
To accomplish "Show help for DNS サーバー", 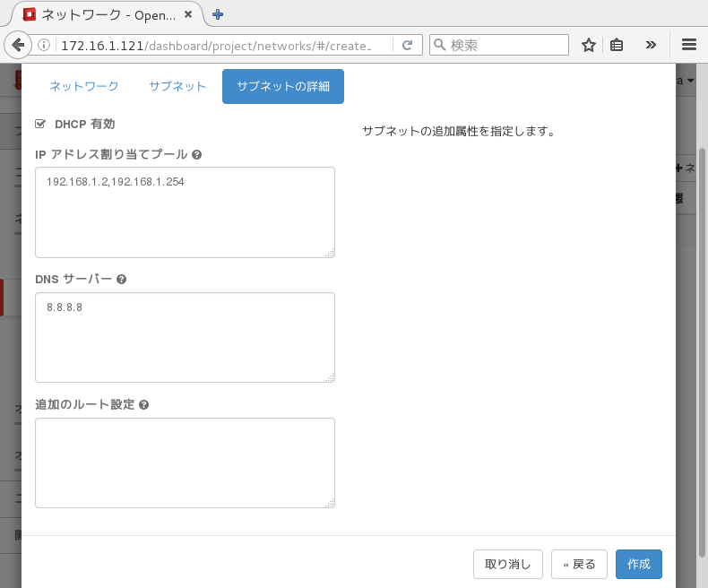I will point(122,280).
